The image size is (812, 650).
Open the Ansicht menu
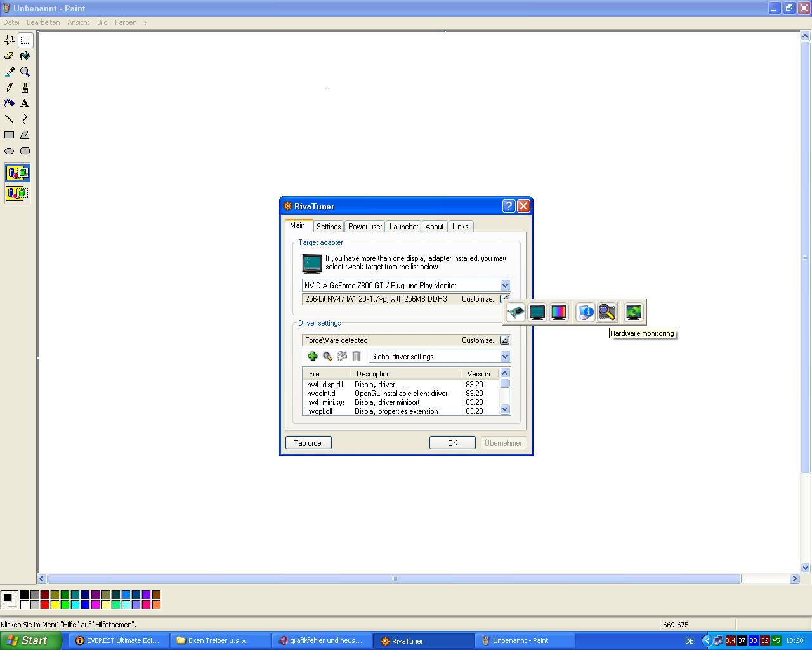(79, 22)
